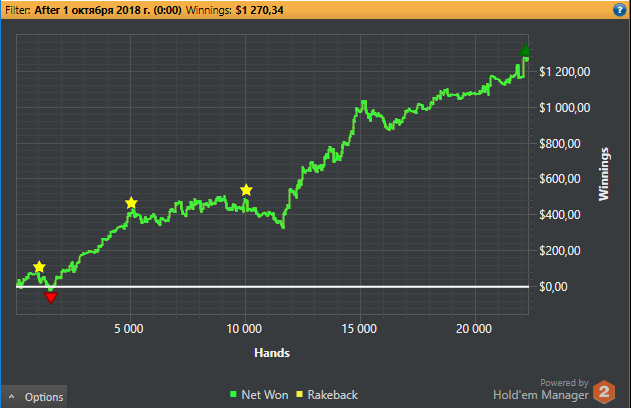
Task: Click the $1 200,00 axis label
Action: pyautogui.click(x=565, y=72)
